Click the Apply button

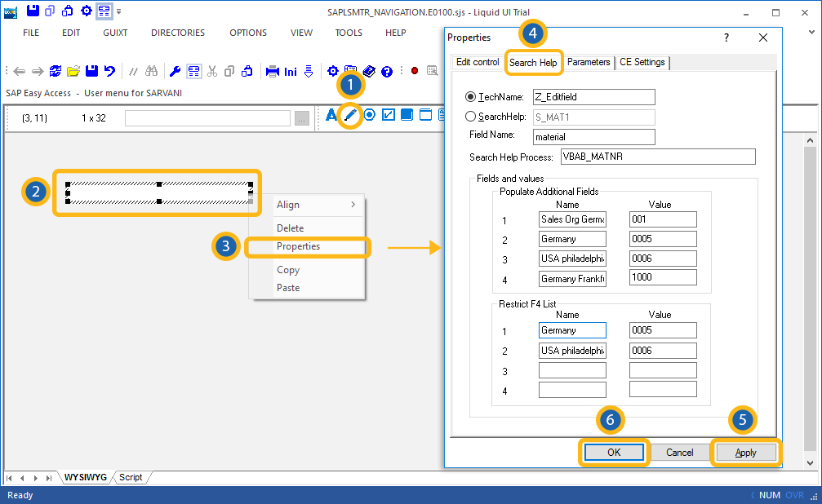[745, 453]
